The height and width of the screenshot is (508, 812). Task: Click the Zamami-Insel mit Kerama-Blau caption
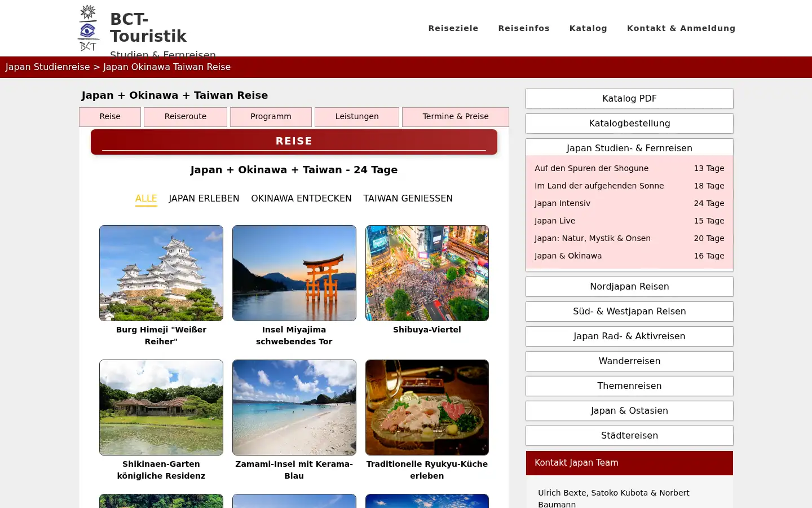(294, 470)
